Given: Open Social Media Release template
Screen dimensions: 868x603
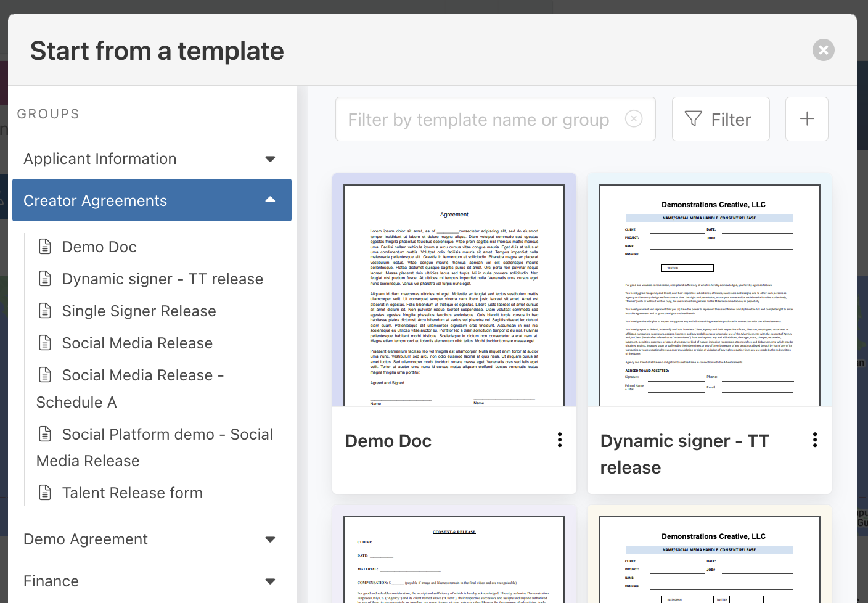Looking at the screenshot, I should coord(137,343).
